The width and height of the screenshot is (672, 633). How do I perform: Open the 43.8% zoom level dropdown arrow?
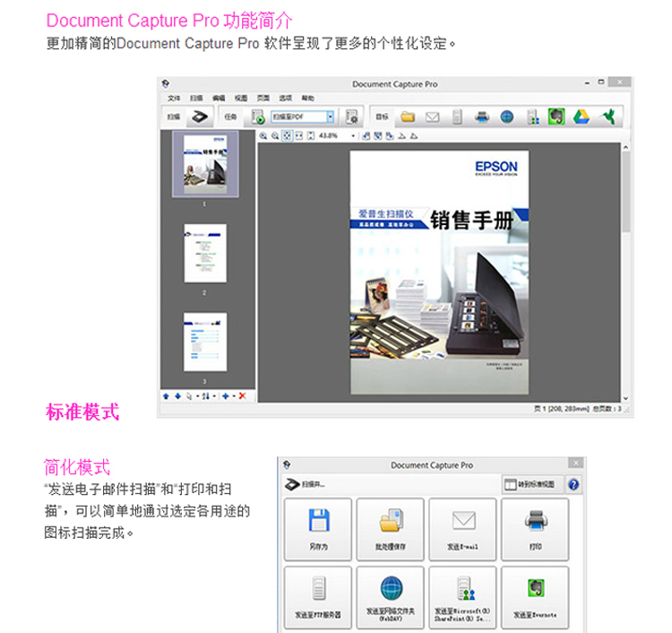[x=353, y=136]
